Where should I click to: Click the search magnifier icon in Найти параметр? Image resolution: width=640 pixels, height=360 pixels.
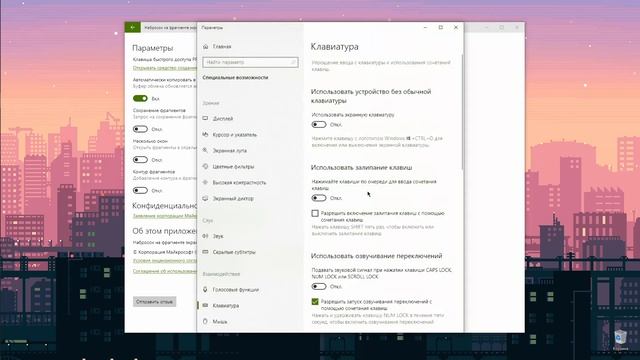click(293, 62)
